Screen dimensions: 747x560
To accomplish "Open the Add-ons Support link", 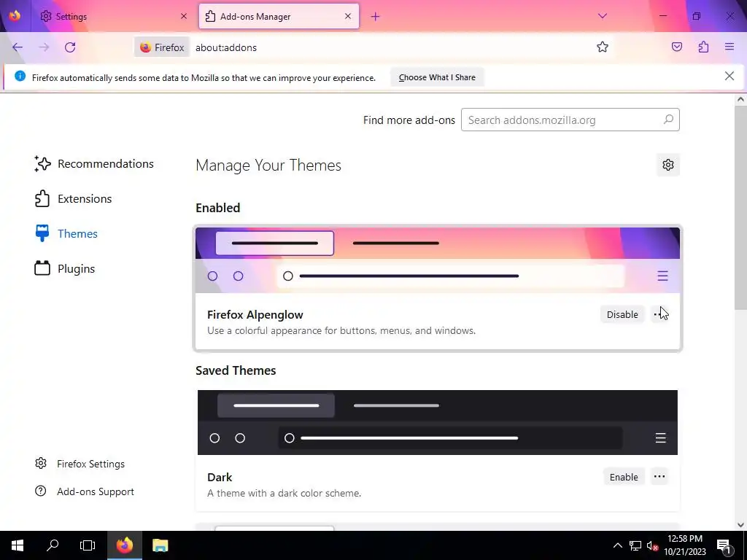I will (85, 491).
